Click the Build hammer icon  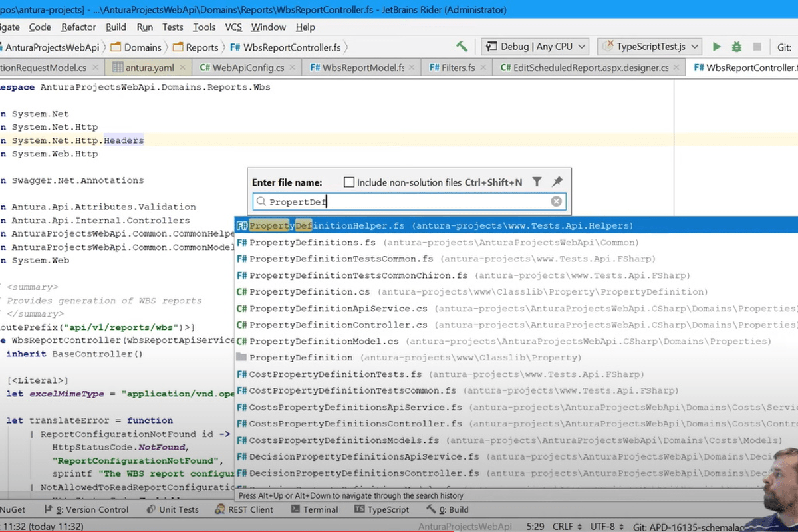(462, 47)
